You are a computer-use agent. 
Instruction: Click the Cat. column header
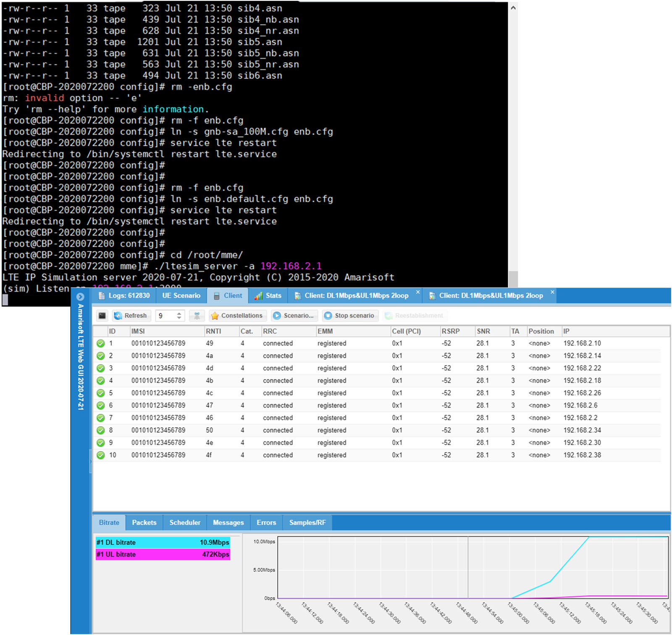(x=249, y=331)
